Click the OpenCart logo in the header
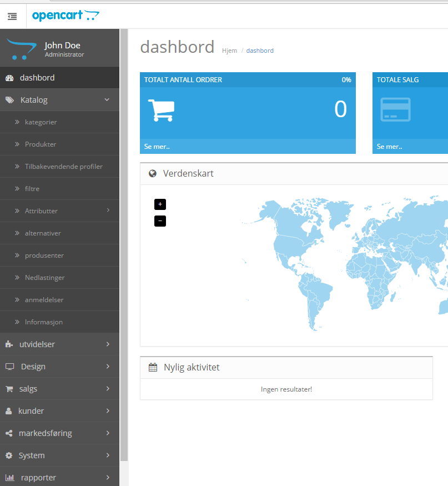The width and height of the screenshot is (448, 486). pyautogui.click(x=66, y=16)
